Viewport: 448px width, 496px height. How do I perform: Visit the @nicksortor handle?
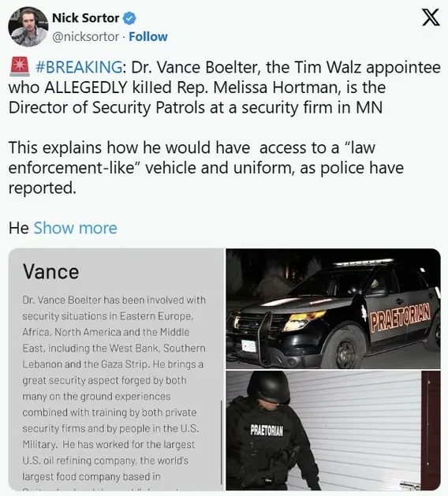pyautogui.click(x=85, y=37)
